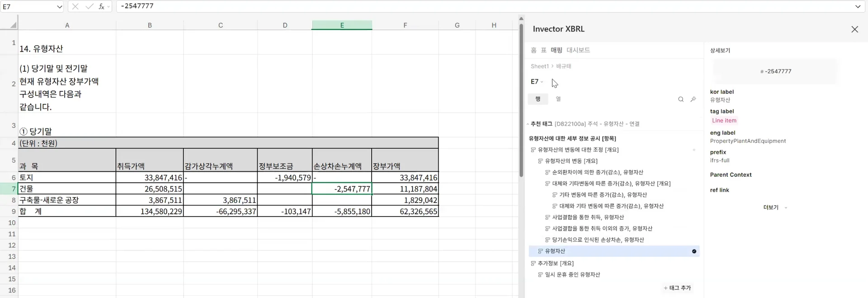Click the formula bar value -2547777

(137, 6)
